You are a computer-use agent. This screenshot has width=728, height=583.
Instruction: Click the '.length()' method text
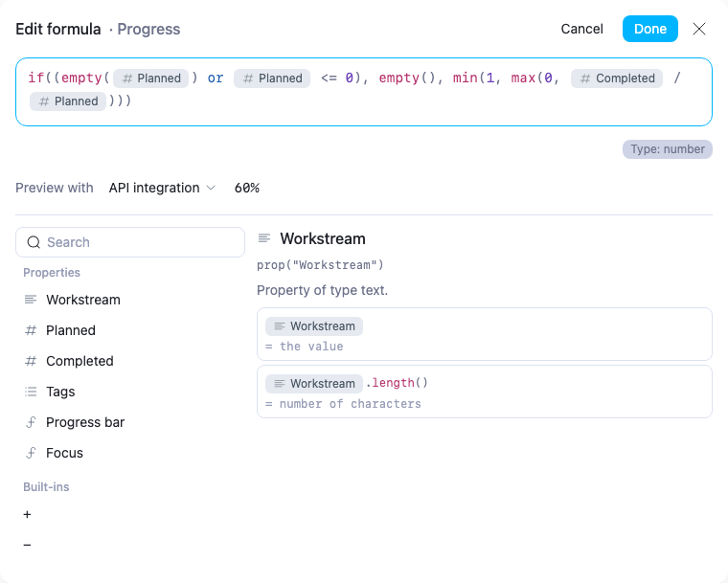pos(397,383)
